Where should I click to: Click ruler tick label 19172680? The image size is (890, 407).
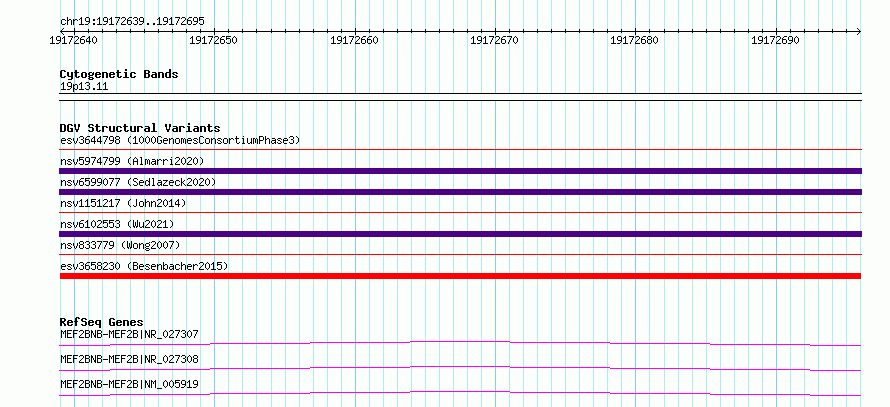[x=634, y=40]
